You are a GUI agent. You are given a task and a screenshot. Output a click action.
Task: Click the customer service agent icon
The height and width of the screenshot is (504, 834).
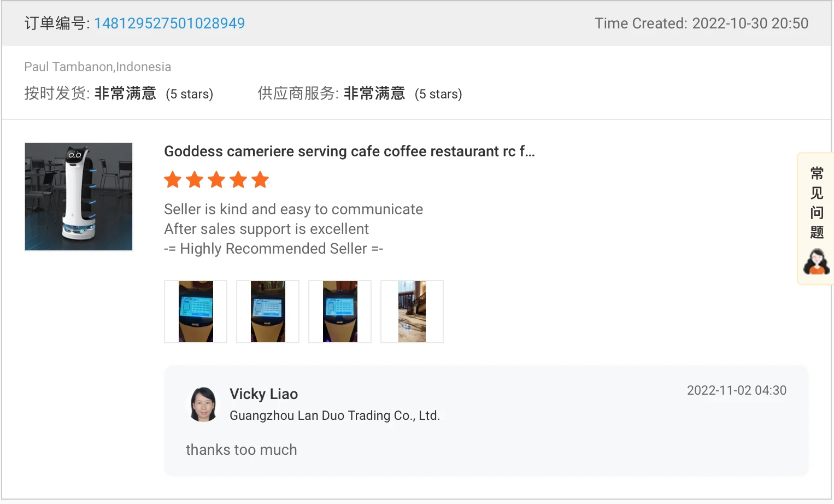coord(817,262)
